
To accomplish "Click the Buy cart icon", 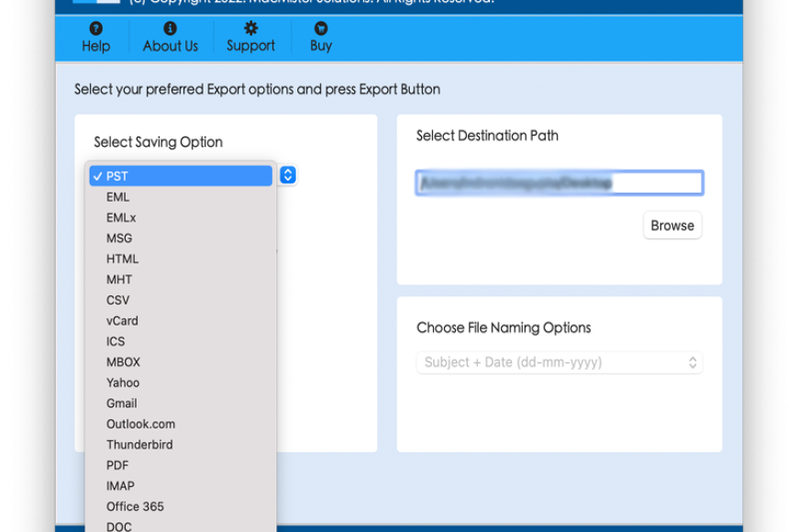I will [x=320, y=29].
